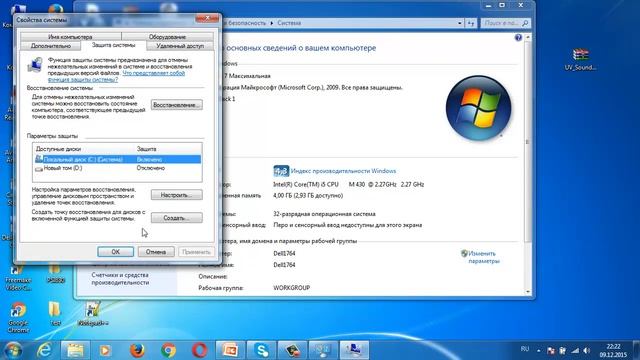The width and height of the screenshot is (640, 360).
Task: Click the "Восстановление..." button
Action: click(x=177, y=105)
